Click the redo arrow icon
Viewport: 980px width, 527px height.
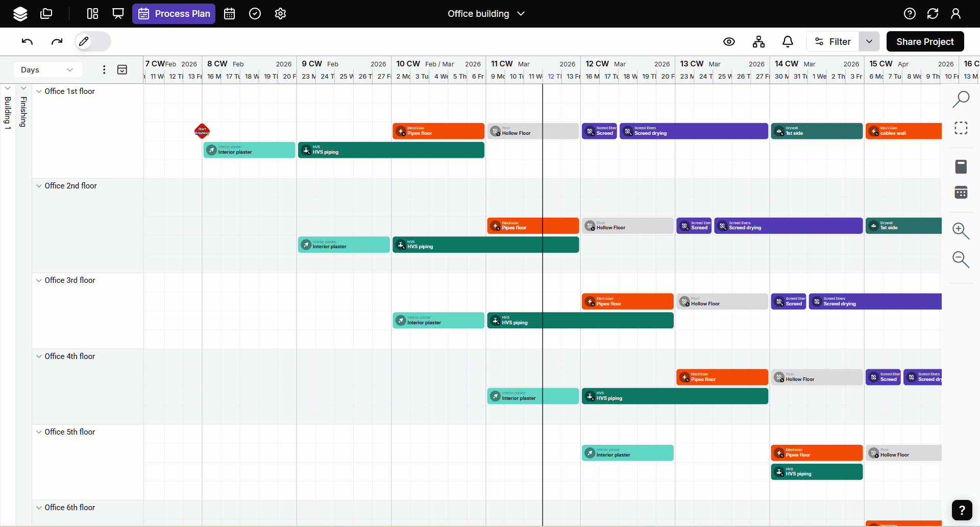57,41
